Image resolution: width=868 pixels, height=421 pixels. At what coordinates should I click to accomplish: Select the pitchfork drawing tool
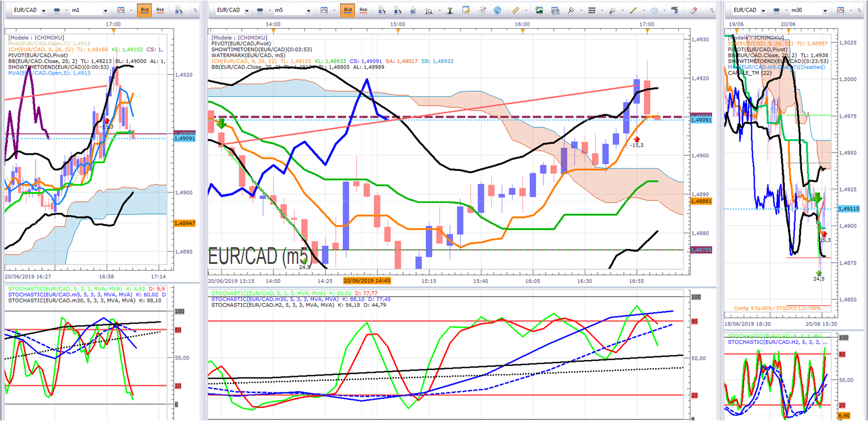[x=571, y=10]
